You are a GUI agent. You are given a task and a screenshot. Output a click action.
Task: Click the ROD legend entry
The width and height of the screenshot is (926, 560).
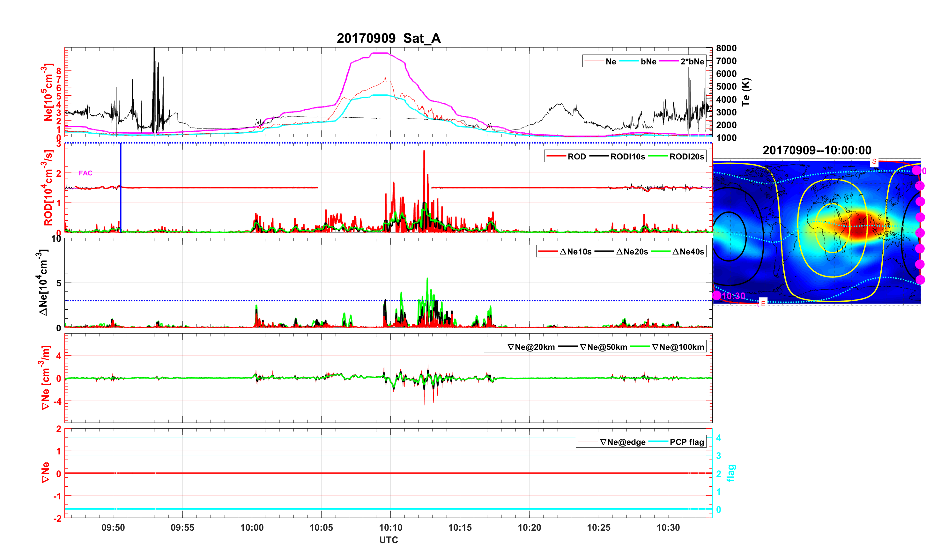tap(576, 157)
